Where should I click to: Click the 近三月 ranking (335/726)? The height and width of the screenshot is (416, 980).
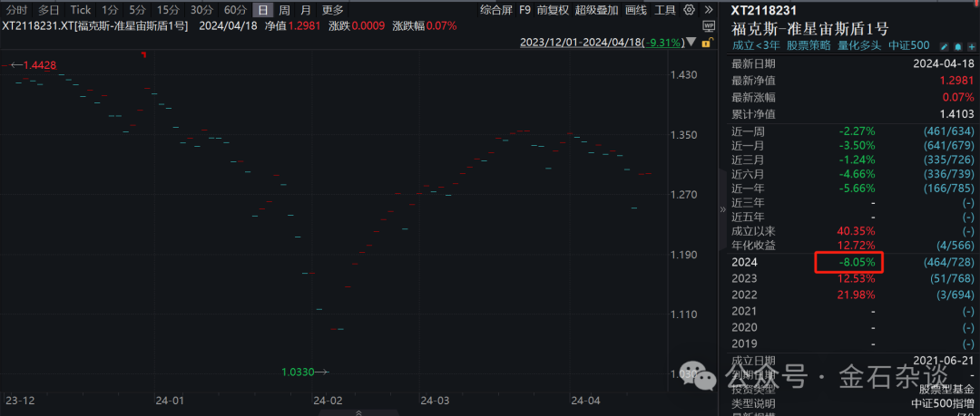[x=948, y=160]
